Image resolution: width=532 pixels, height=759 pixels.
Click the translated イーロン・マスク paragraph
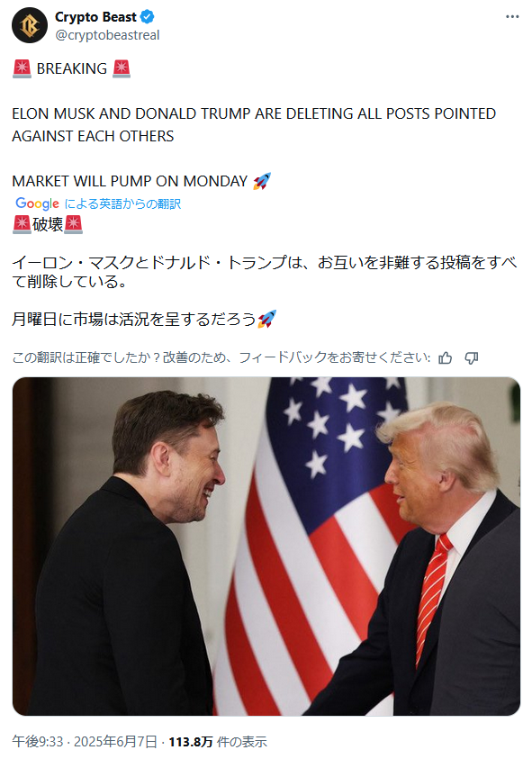pos(264,272)
